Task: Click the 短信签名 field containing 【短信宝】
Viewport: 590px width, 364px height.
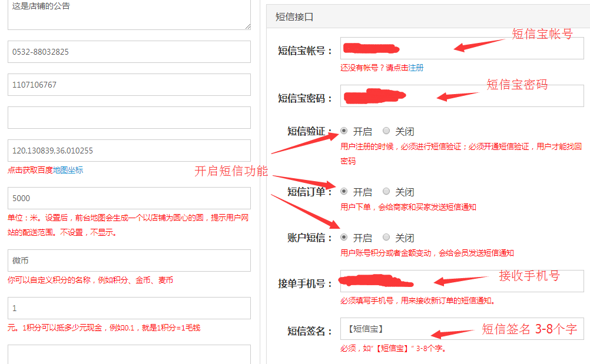Action: tap(462, 329)
